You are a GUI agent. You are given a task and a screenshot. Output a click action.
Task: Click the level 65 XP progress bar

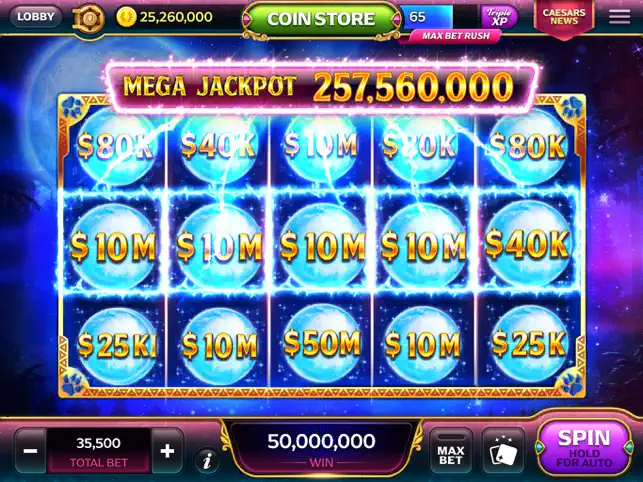pyautogui.click(x=439, y=17)
